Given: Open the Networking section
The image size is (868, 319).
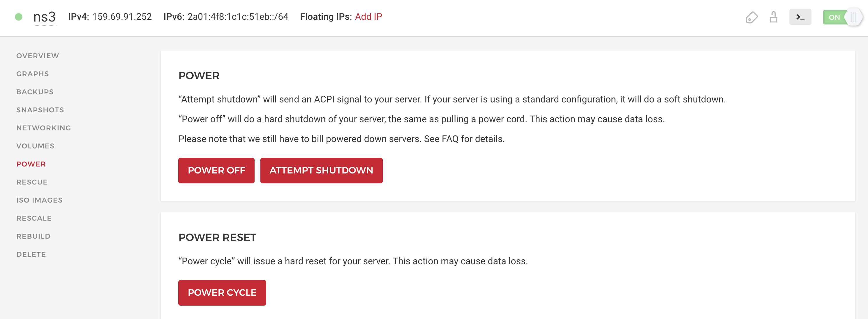Looking at the screenshot, I should (43, 128).
